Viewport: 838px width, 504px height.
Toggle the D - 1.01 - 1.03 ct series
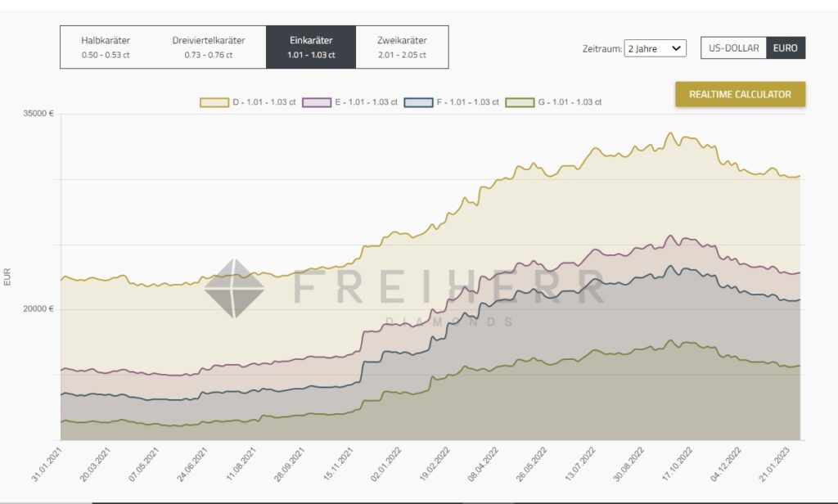(264, 102)
